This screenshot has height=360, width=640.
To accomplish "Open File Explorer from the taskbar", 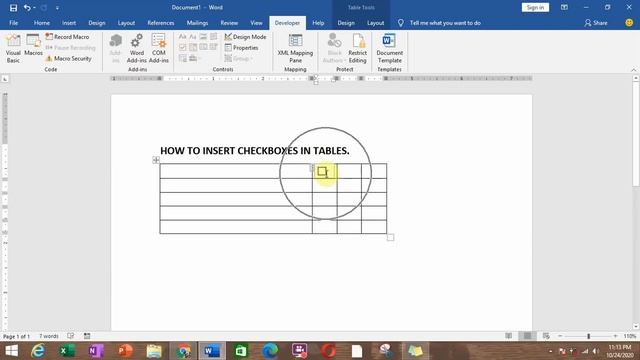I will click(154, 351).
